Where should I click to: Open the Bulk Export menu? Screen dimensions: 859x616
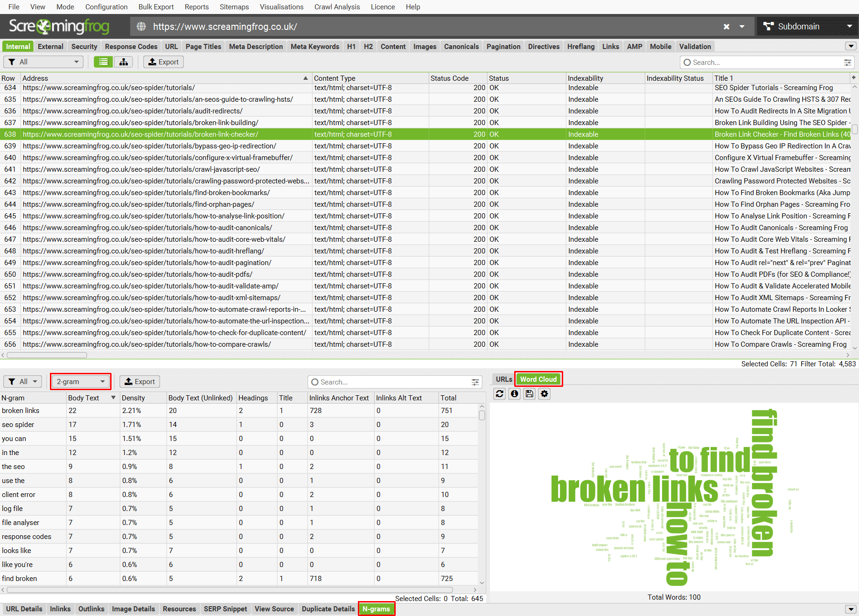pyautogui.click(x=156, y=7)
